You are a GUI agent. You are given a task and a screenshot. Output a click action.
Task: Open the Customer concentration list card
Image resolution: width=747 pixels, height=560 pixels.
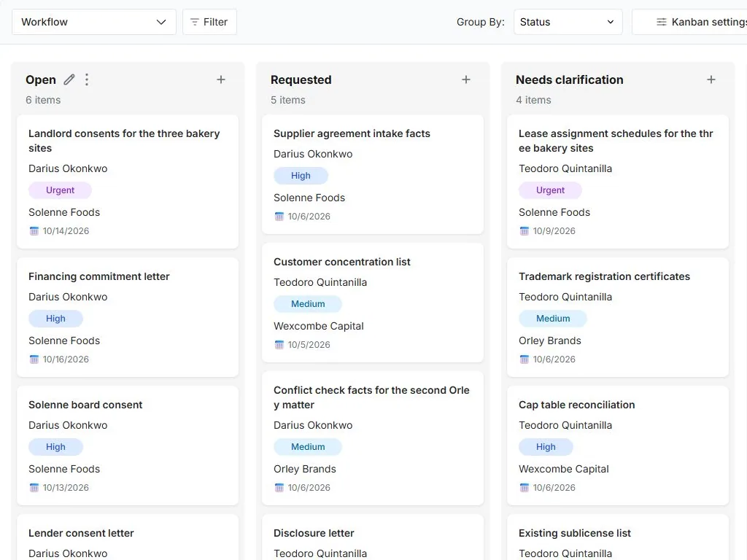point(373,303)
